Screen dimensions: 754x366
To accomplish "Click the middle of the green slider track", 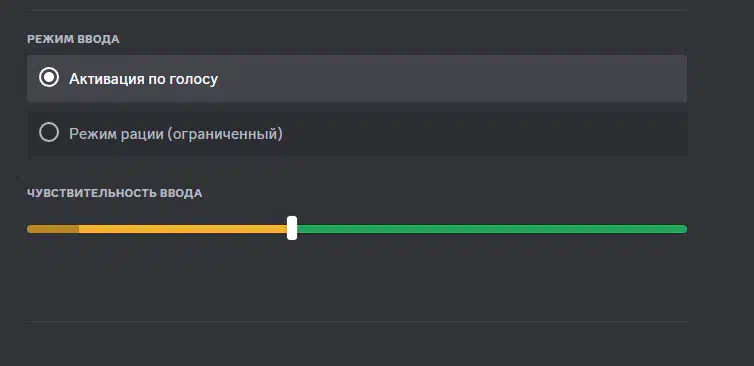I will click(491, 229).
